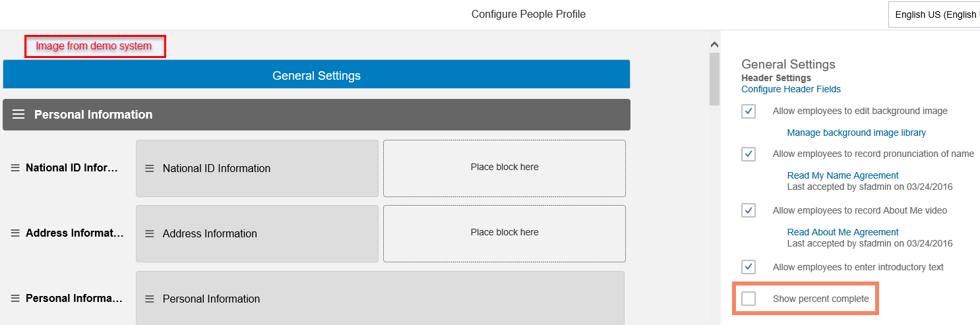Click drag handle inside Personal Information block
Screen dimensions: 980x325
tap(150, 299)
